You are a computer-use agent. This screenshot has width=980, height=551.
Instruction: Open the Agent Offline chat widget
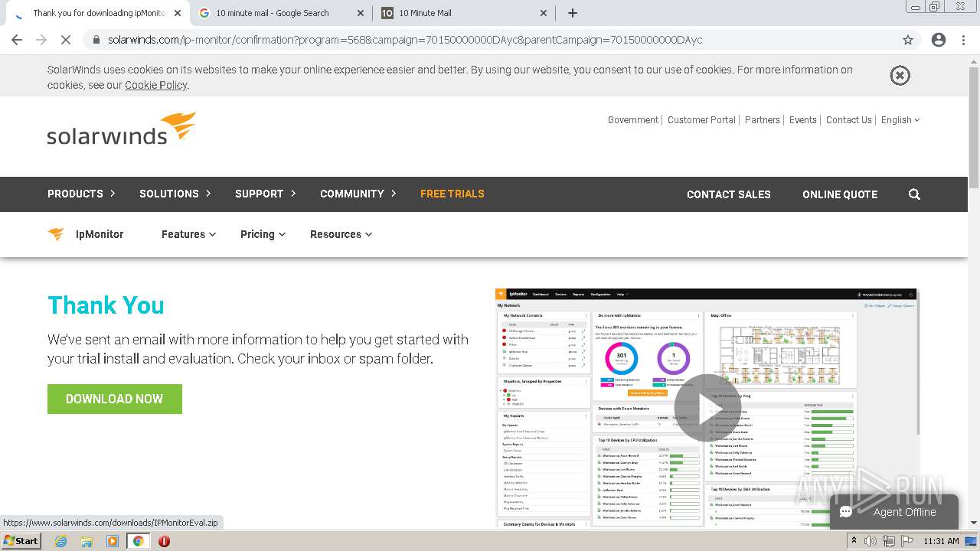pos(894,512)
